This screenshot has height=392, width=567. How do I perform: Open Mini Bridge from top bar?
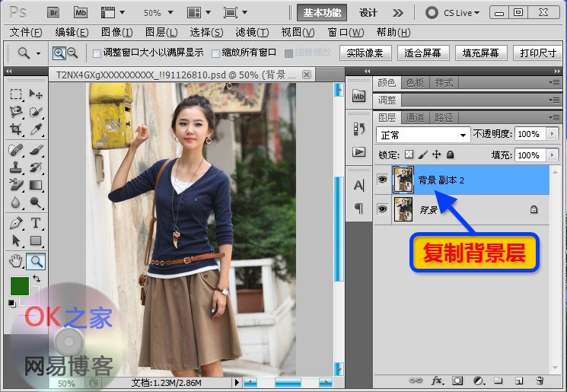click(81, 13)
